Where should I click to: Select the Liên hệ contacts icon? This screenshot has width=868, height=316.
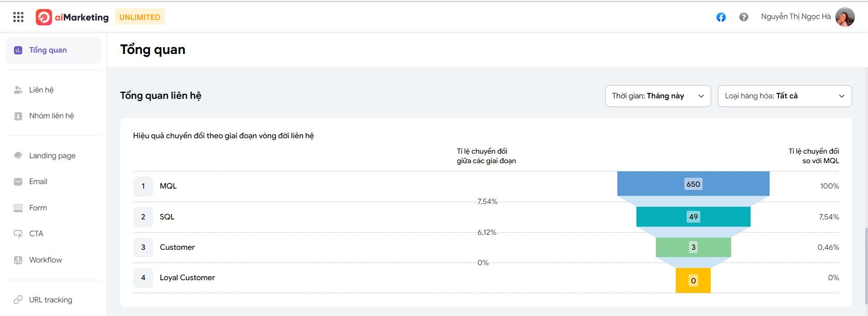[18, 90]
